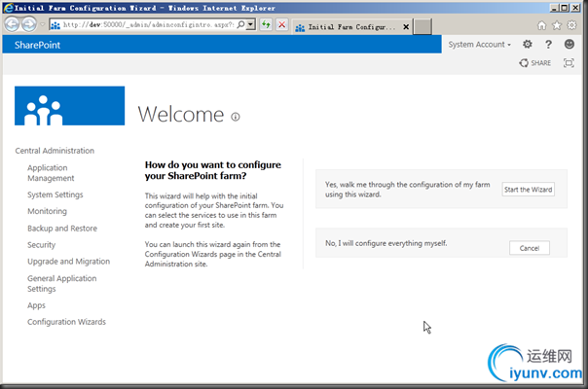Stop loading with the red X button
Screen dimensions: 588x389
(x=282, y=24)
